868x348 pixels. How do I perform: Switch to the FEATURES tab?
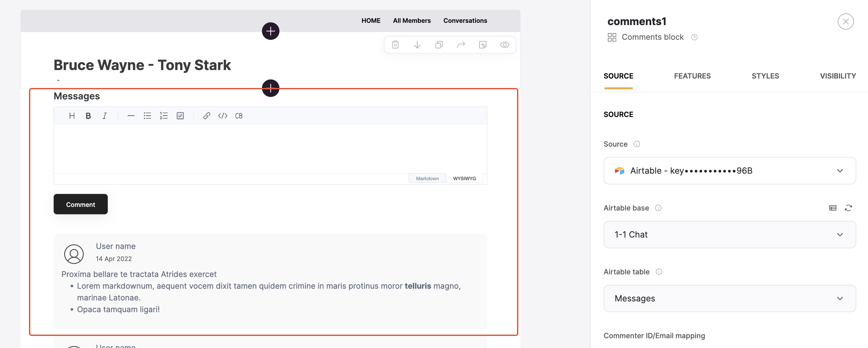tap(692, 76)
